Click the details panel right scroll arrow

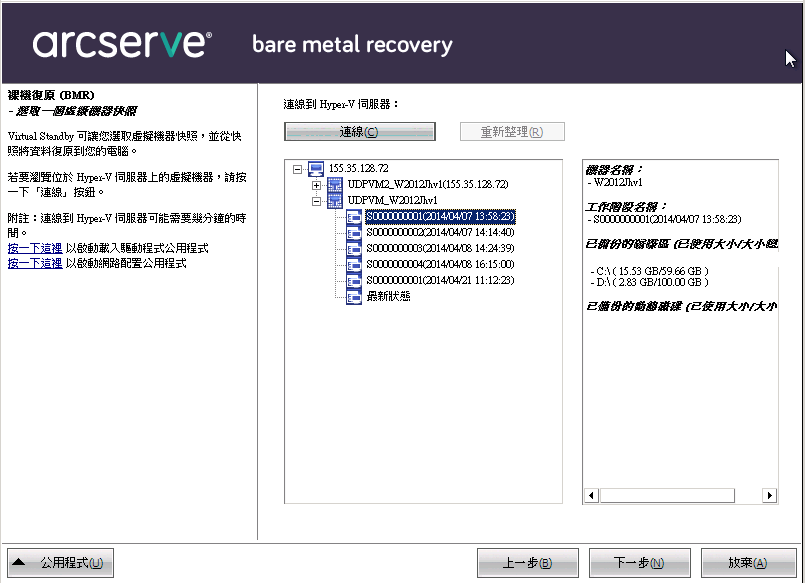pyautogui.click(x=769, y=495)
